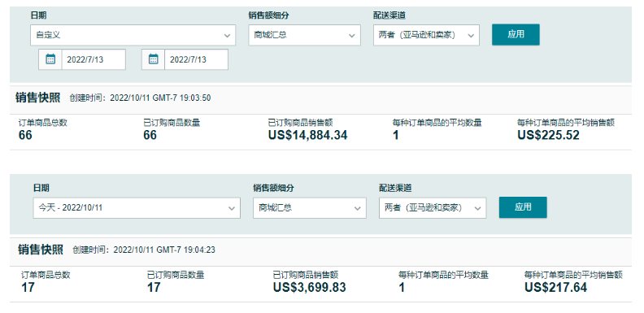Click the chevron arrow of 自定义 dropdown
Viewport: 644px width, 313px height.
227,36
